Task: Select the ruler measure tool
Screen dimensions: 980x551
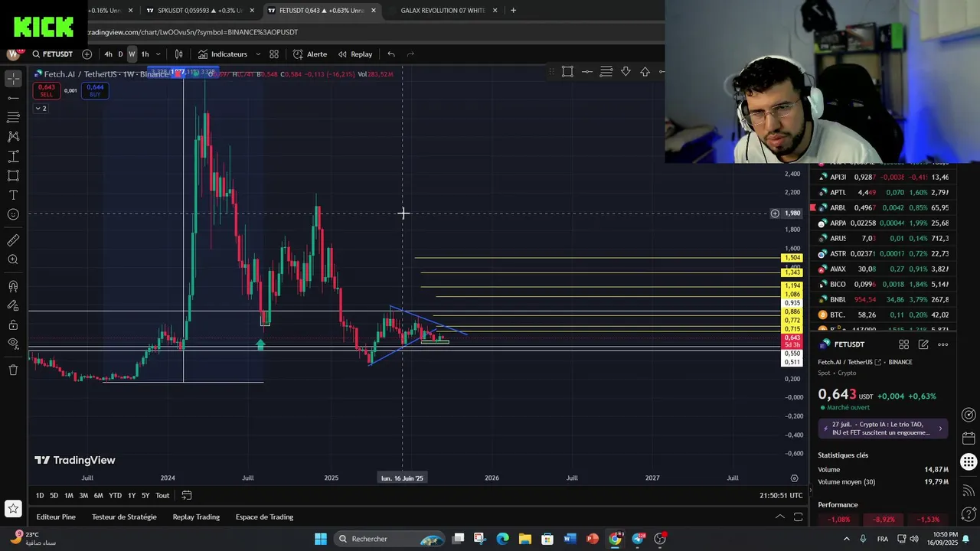Action: coord(13,240)
